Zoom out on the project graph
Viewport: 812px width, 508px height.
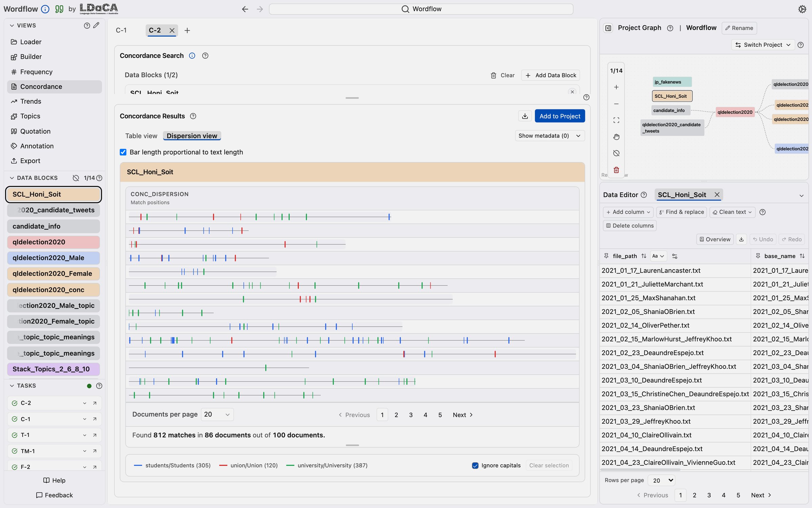coord(616,104)
